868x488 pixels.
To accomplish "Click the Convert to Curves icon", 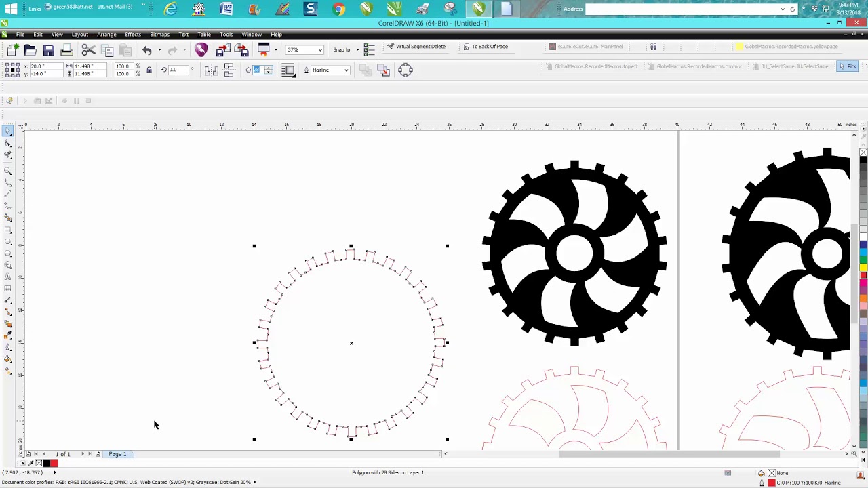I will coord(406,70).
